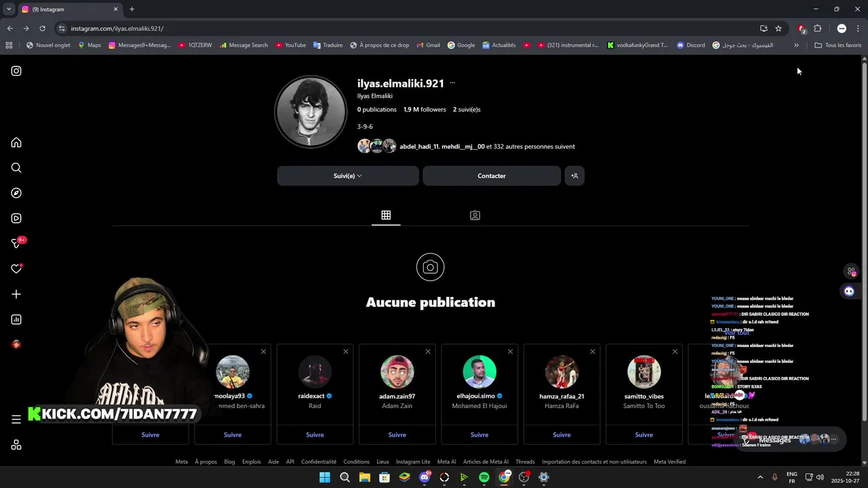Open the YouTube bookmark
This screenshot has width=868, height=488.
pyautogui.click(x=290, y=45)
